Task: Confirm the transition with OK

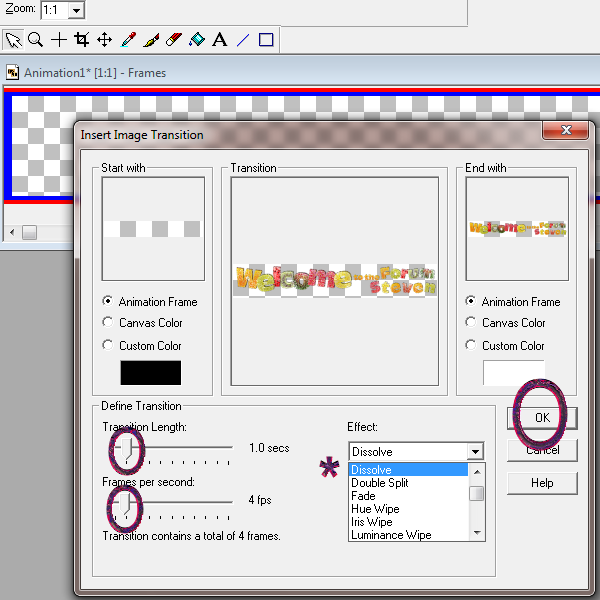Action: [542, 418]
